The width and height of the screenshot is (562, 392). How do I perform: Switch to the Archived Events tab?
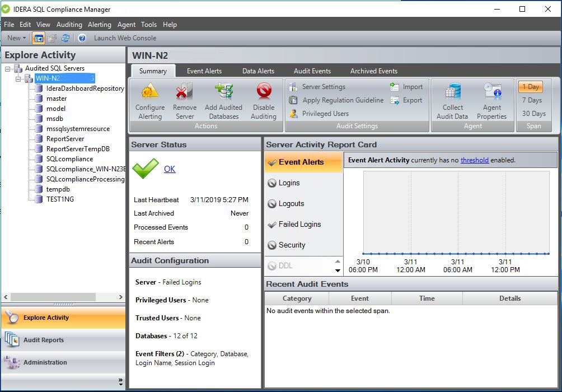[374, 71]
